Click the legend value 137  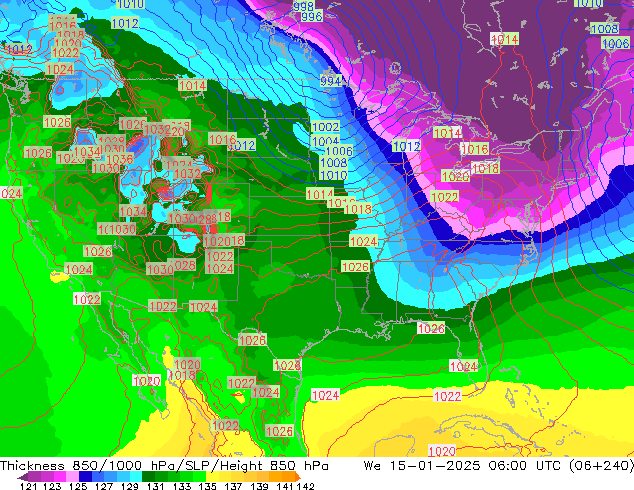coord(233,486)
